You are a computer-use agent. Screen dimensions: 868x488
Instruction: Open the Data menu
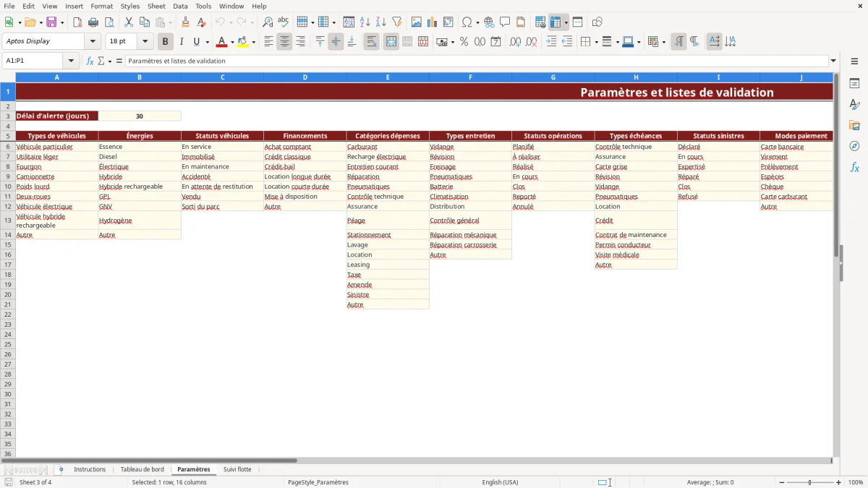click(180, 6)
